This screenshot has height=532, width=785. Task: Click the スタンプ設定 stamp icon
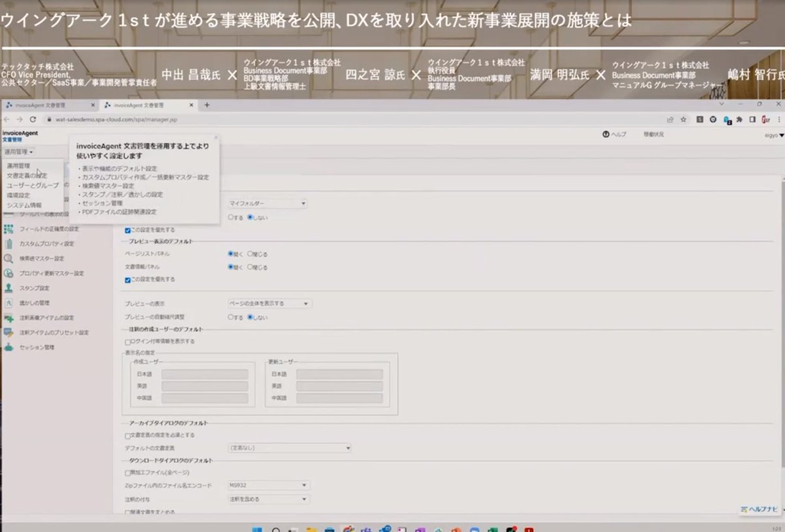9,288
